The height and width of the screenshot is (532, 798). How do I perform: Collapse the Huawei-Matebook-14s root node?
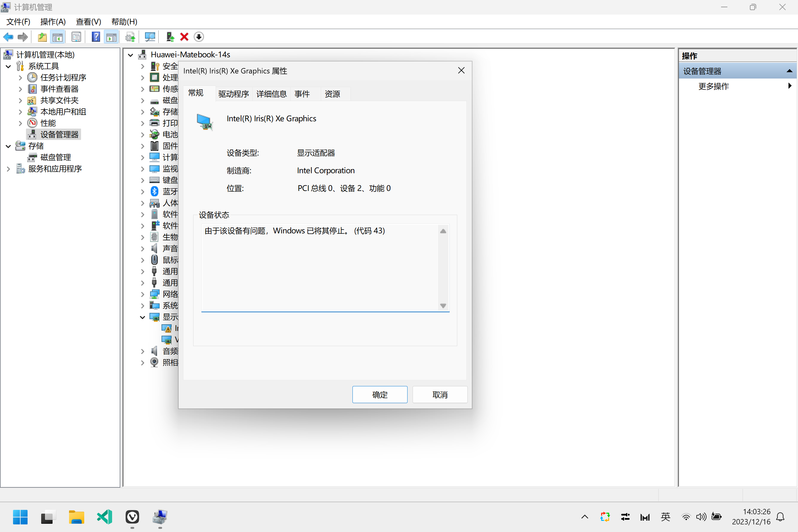coord(130,55)
